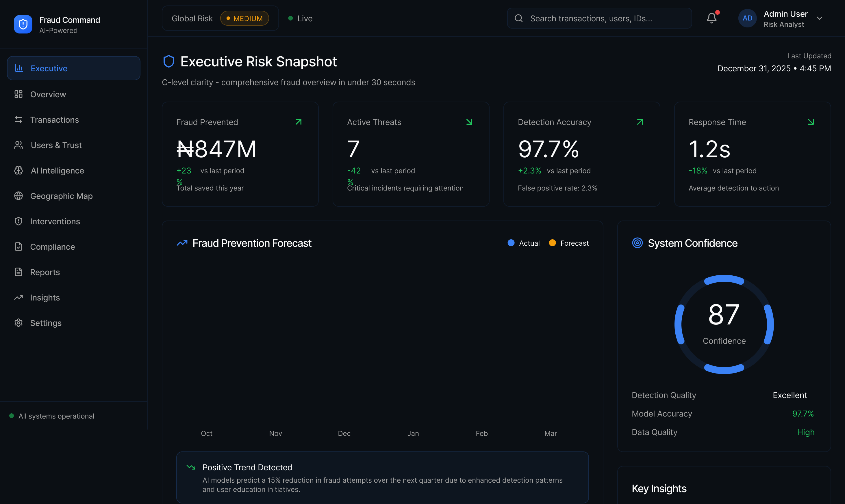Open the Transactions menu item
This screenshot has height=504, width=845.
[54, 120]
